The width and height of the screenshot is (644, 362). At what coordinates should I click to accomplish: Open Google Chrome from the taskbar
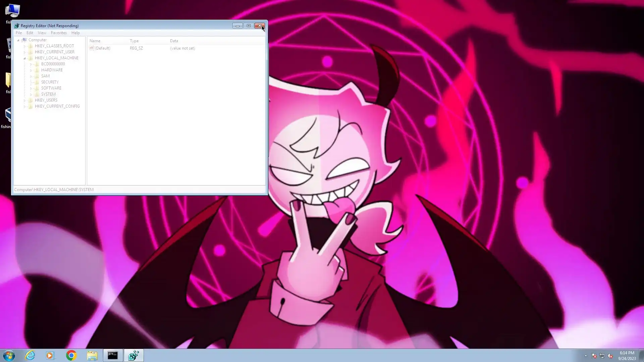click(x=71, y=355)
